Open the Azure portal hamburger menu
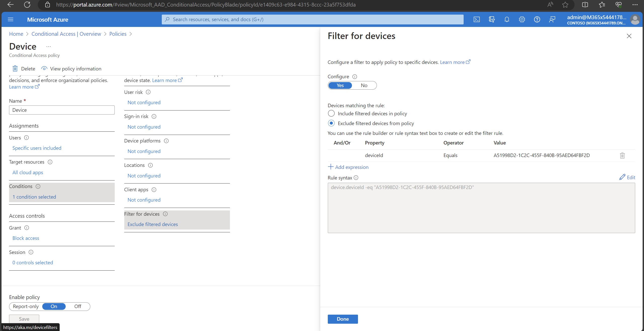This screenshot has height=331, width=644. (x=11, y=19)
